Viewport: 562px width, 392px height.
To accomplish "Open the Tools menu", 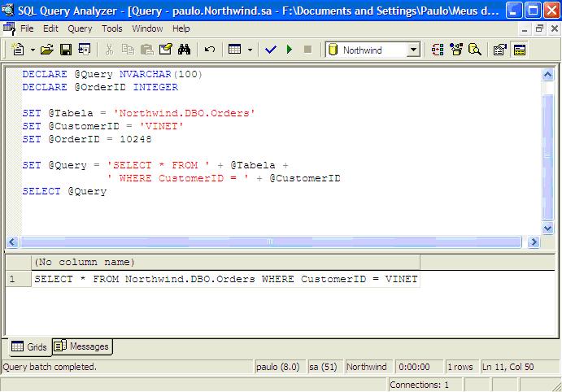I will pyautogui.click(x=112, y=28).
